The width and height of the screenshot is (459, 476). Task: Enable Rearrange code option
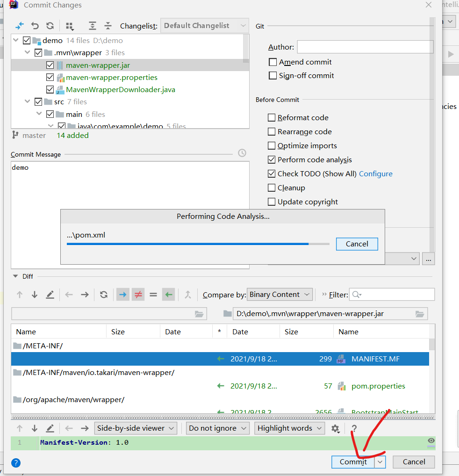[x=272, y=131]
